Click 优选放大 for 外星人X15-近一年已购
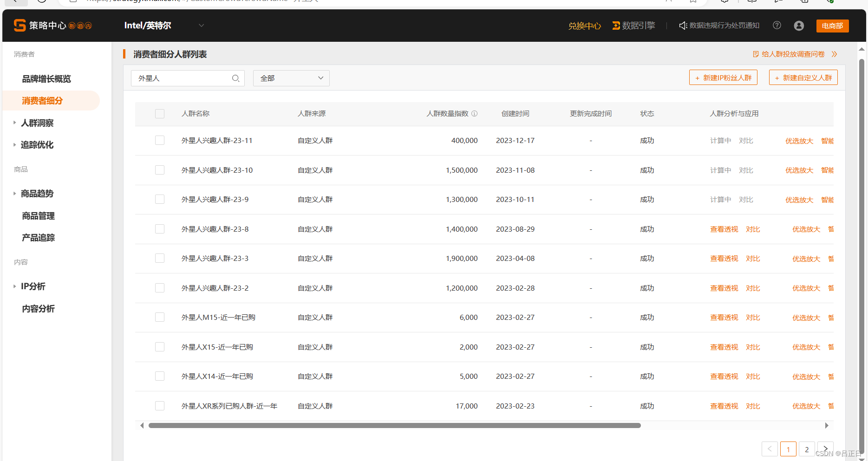868x461 pixels. 806,347
